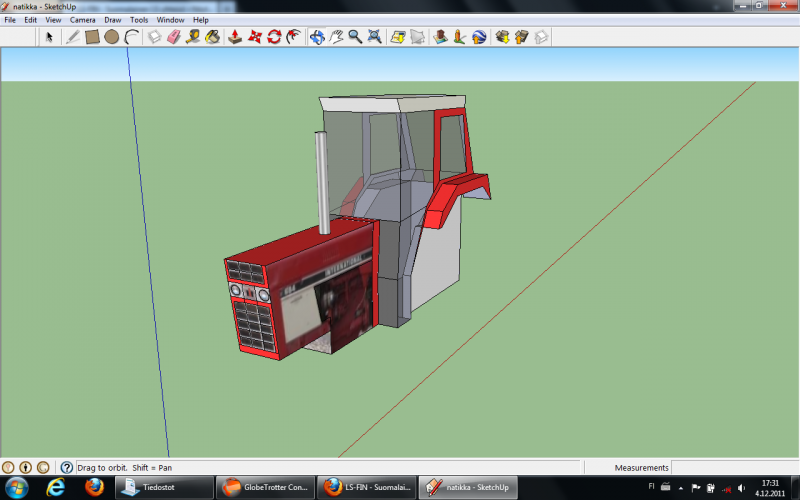Choose the Rotate tool

click(x=274, y=37)
